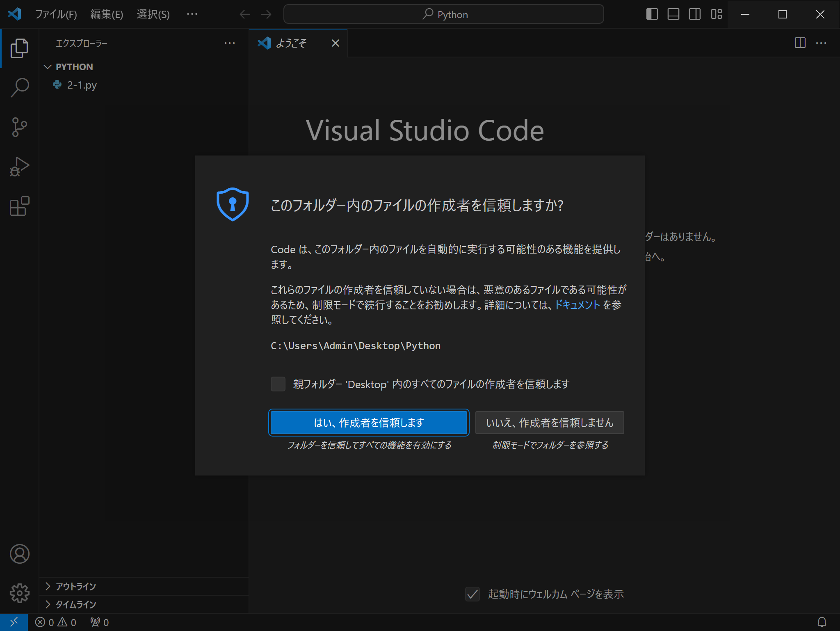The height and width of the screenshot is (631, 840).
Task: Click the Python command center search box
Action: 443,14
